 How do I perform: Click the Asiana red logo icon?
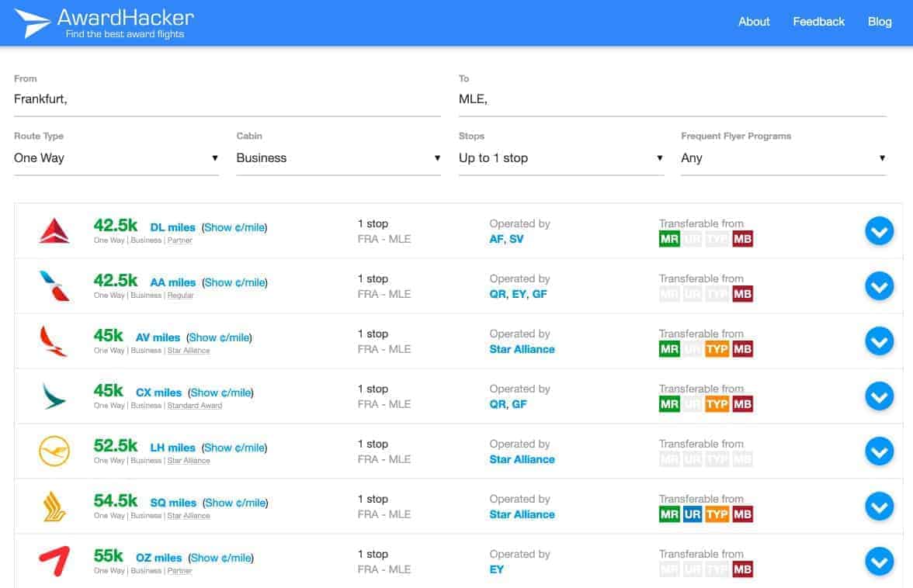pyautogui.click(x=54, y=561)
